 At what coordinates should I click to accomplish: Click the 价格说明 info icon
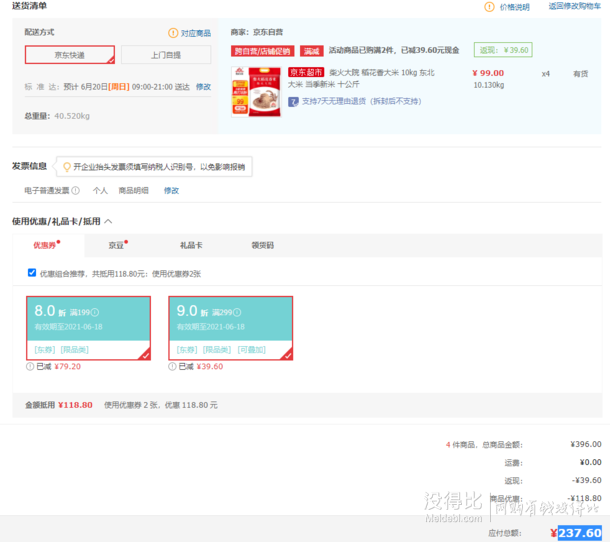coord(489,6)
